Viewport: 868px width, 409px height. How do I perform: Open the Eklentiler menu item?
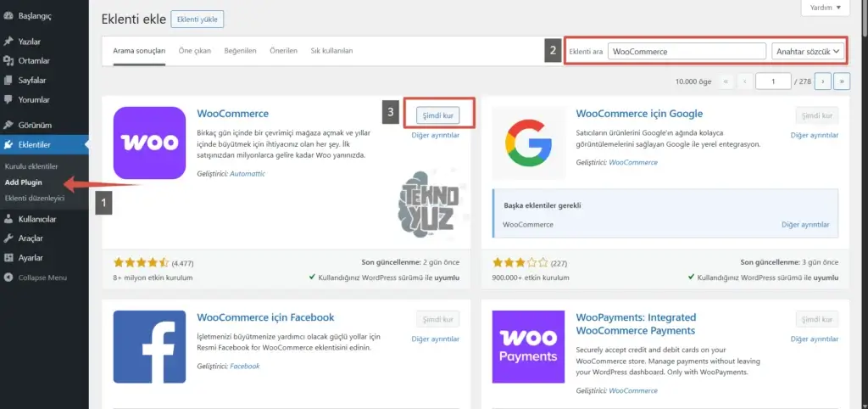point(44,145)
